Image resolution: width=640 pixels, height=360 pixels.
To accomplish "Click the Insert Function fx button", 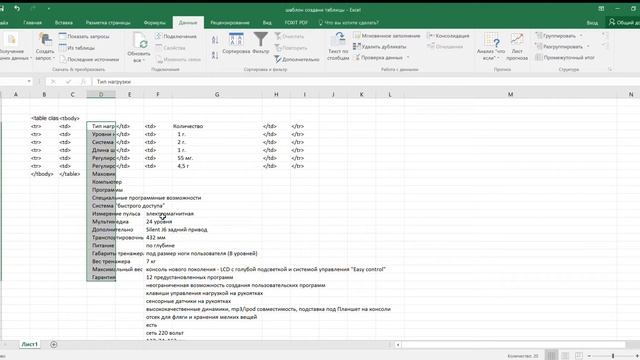I will coord(83,82).
